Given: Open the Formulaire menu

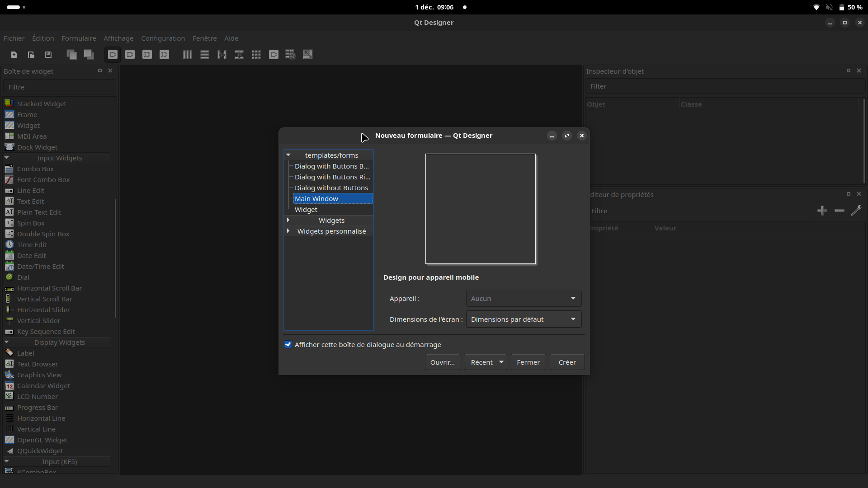Looking at the screenshot, I should pyautogui.click(x=79, y=38).
